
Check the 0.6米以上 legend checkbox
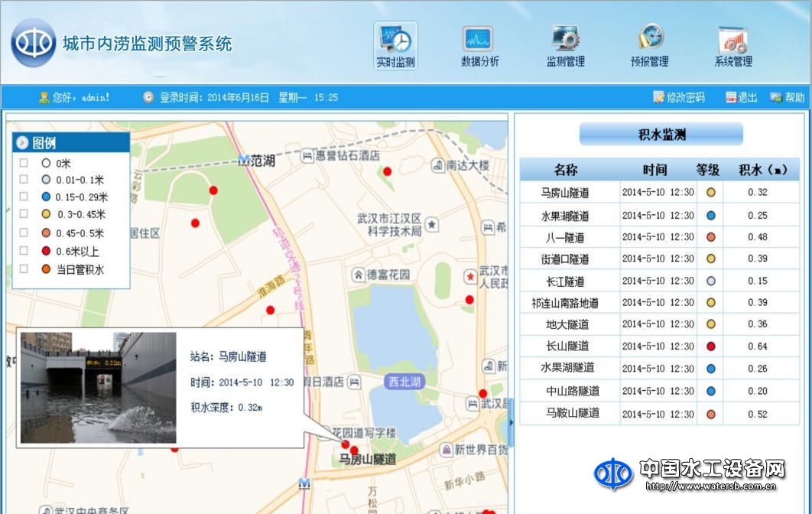pyautogui.click(x=24, y=251)
